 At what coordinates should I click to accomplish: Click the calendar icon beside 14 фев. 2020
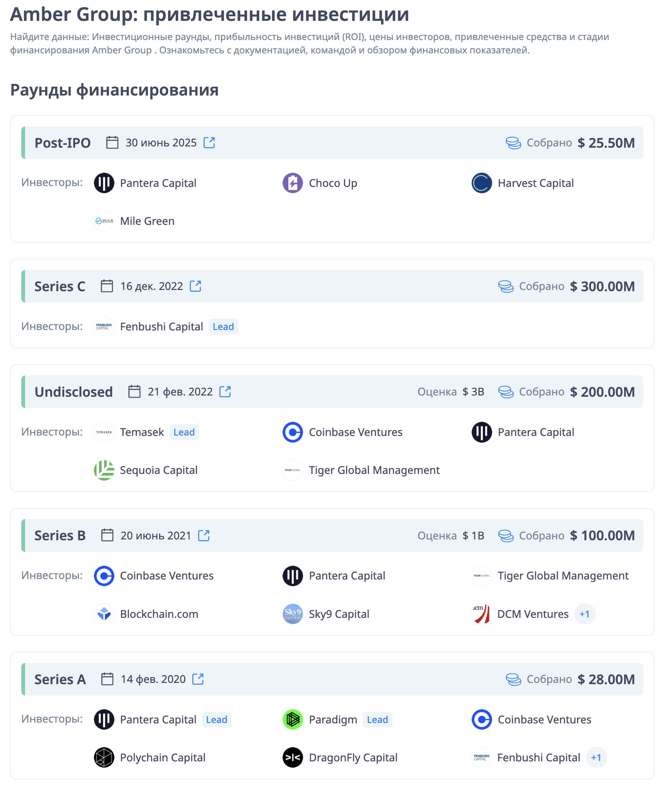107,679
